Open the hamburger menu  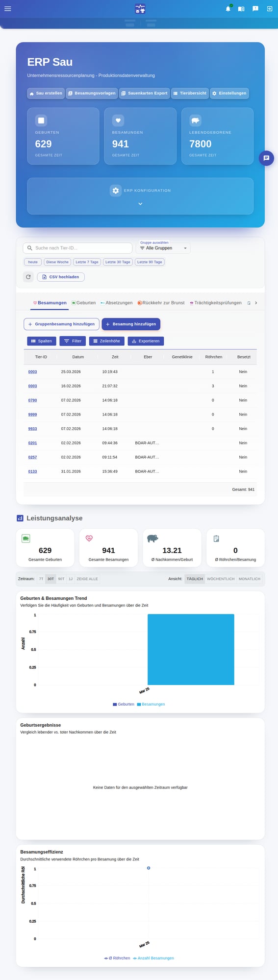[7, 9]
